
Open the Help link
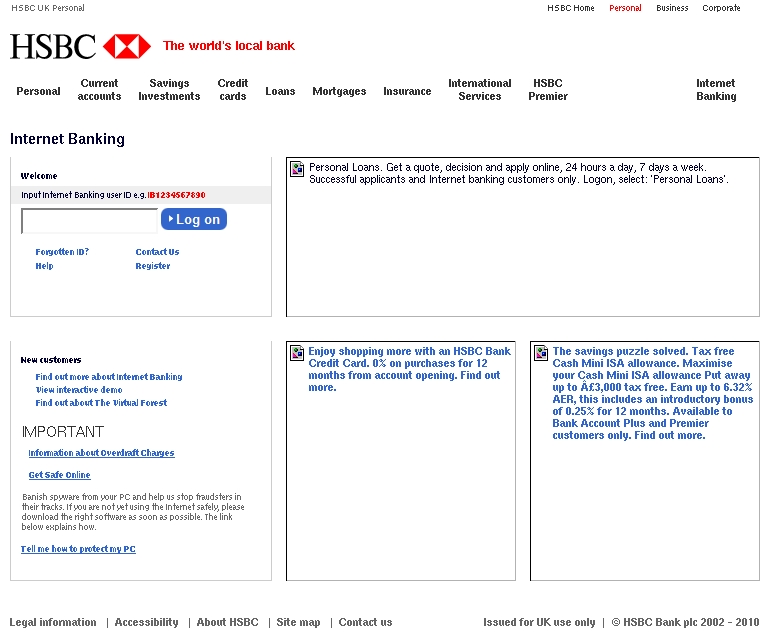(44, 266)
